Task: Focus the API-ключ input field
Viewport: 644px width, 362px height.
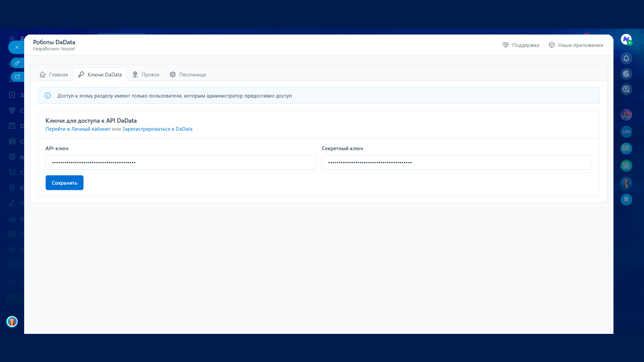Action: (x=180, y=163)
